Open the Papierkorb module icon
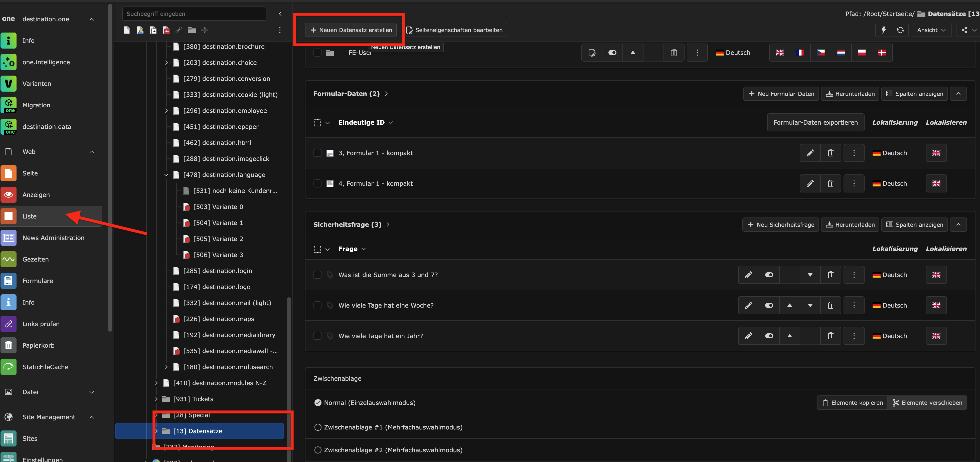Image resolution: width=980 pixels, height=462 pixels. tap(8, 345)
